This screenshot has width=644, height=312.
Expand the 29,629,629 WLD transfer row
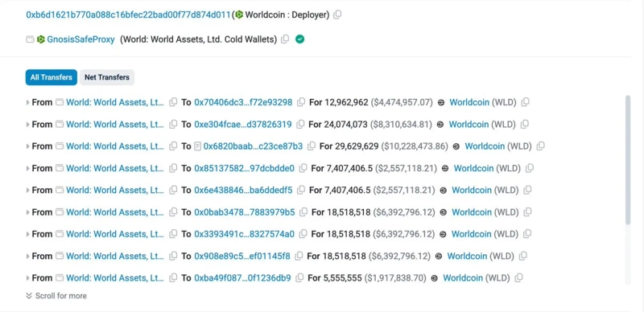click(28, 146)
